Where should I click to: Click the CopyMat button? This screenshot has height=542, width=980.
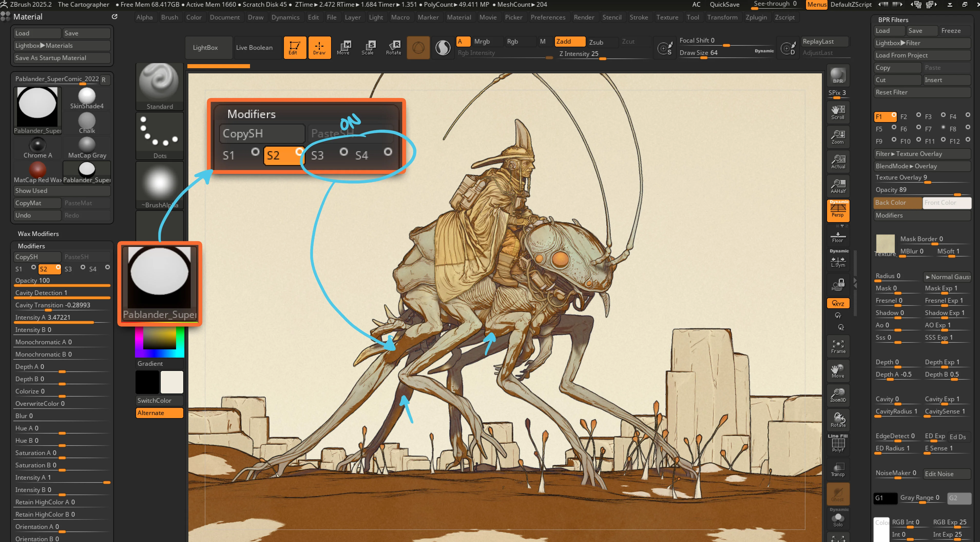coord(37,203)
